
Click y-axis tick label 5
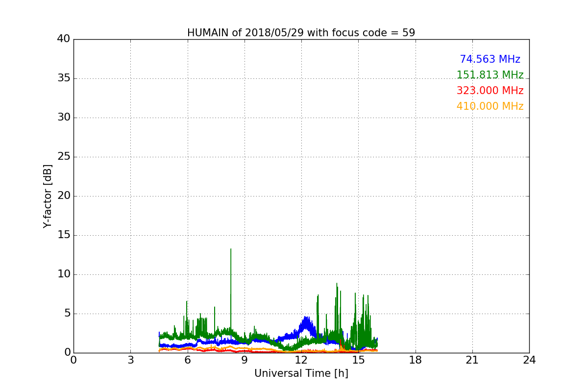click(x=67, y=314)
